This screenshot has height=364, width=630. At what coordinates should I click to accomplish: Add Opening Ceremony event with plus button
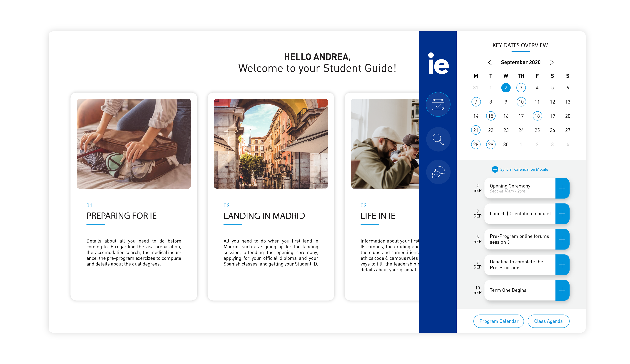pyautogui.click(x=562, y=188)
